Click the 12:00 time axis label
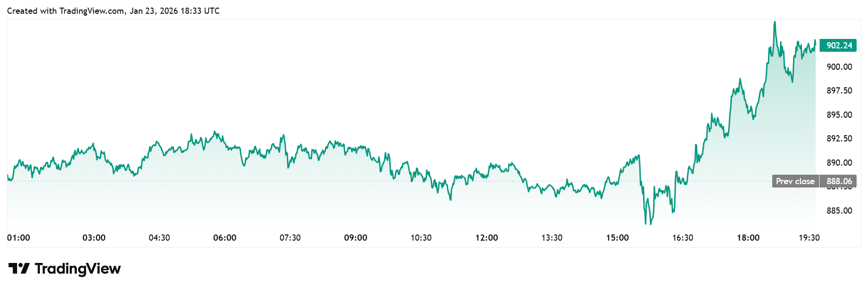868x290 pixels. click(x=487, y=238)
